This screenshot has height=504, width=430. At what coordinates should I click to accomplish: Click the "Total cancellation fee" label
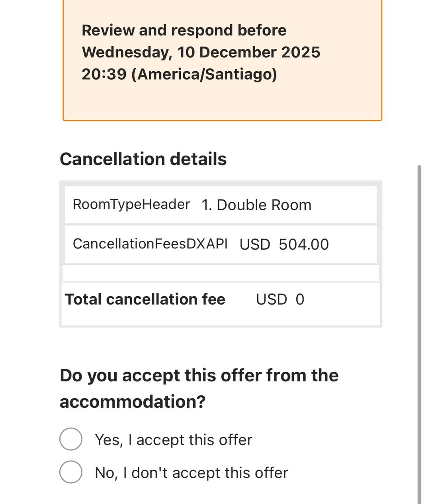coord(145,299)
